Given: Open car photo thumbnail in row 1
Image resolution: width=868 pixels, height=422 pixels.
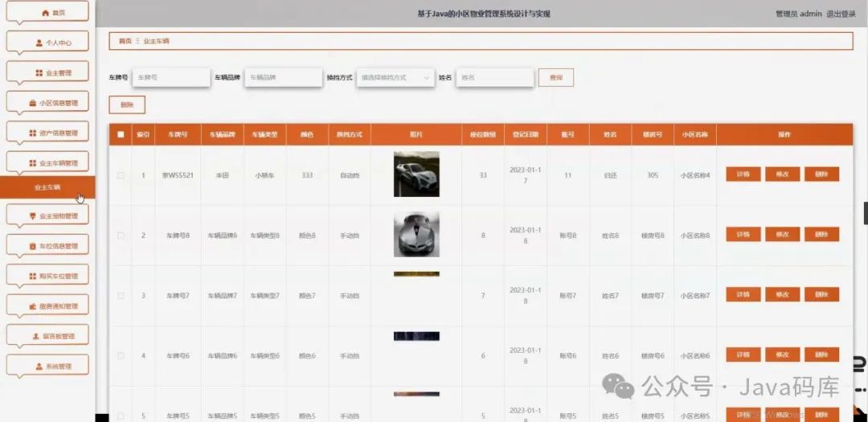Looking at the screenshot, I should [416, 174].
